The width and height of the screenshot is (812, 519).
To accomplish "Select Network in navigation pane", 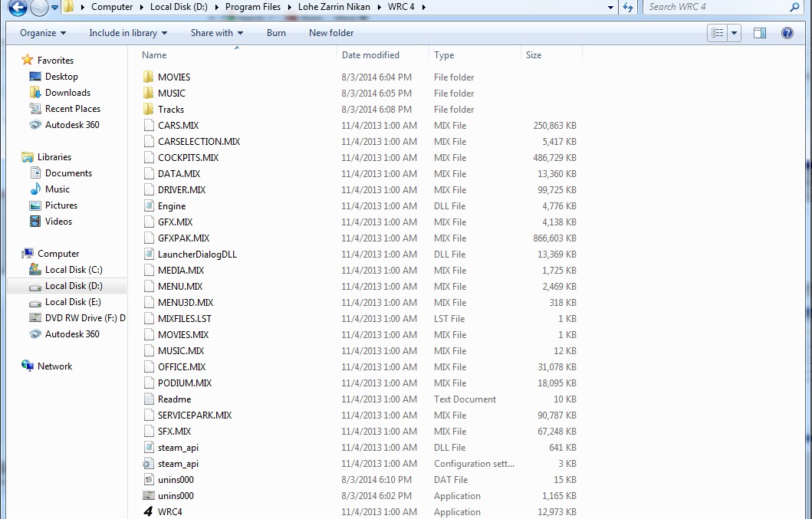I will [x=54, y=366].
